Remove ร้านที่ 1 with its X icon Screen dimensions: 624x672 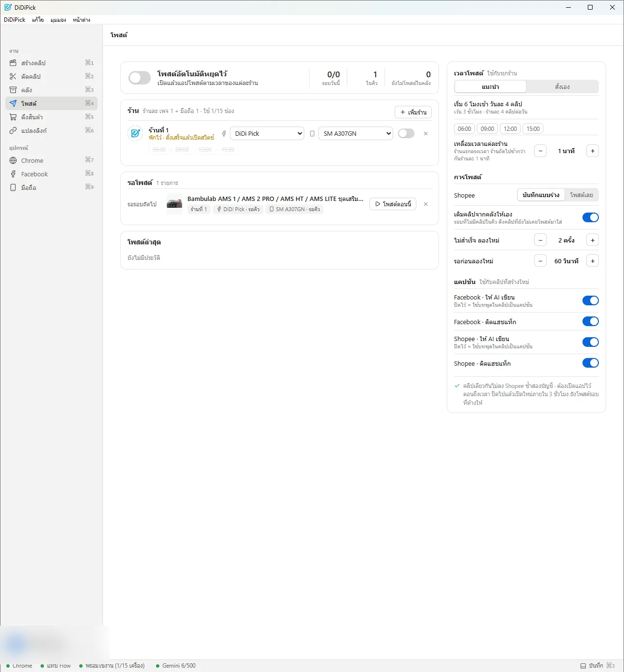425,134
